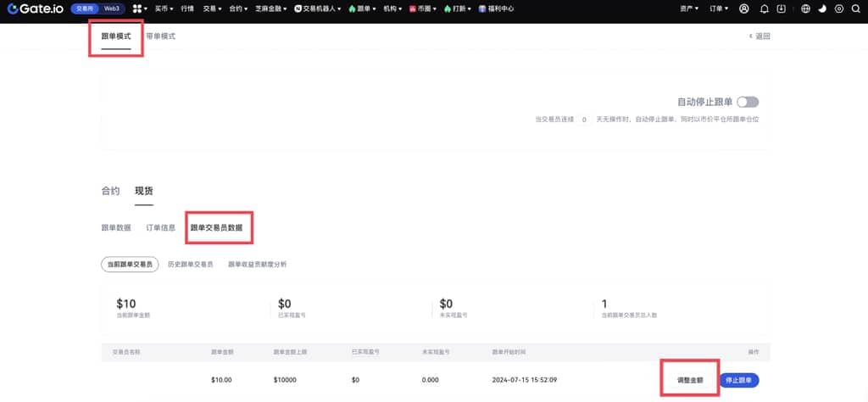
Task: Expand the 订单 dropdown
Action: [718, 8]
